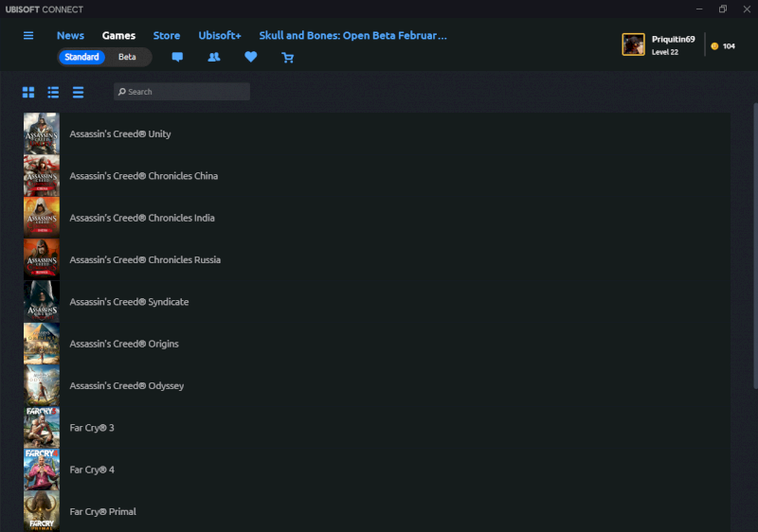Switch to grid tile view
This screenshot has width=758, height=532.
[28, 92]
